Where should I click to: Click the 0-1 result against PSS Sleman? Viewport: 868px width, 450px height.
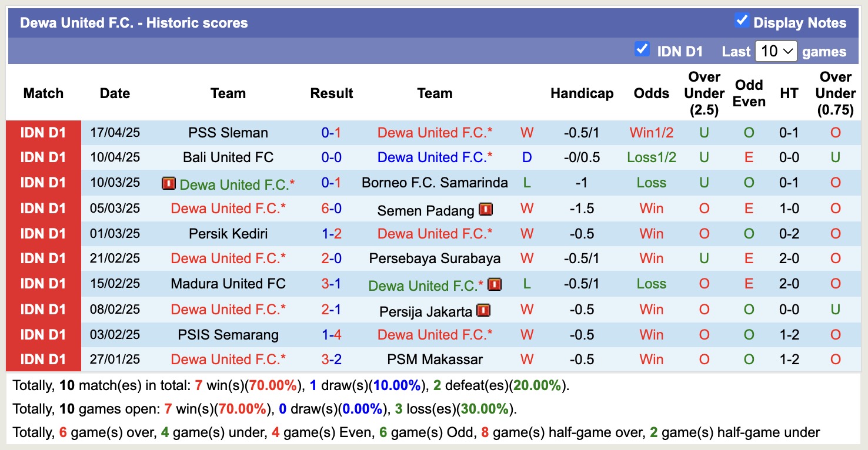pos(332,132)
